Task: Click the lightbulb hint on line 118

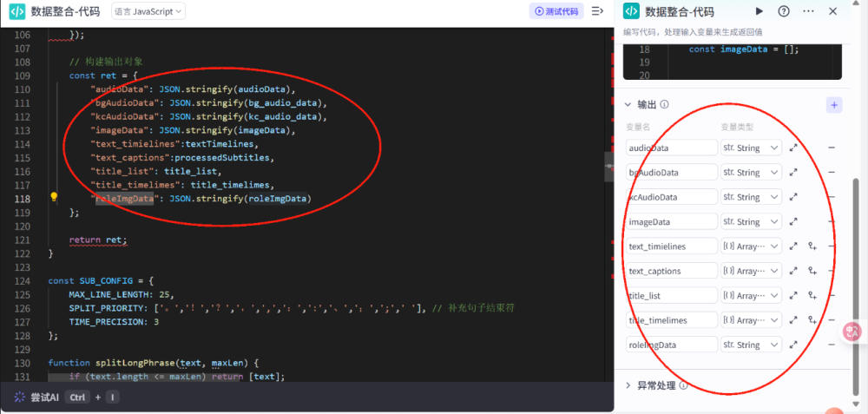Action: (x=54, y=196)
